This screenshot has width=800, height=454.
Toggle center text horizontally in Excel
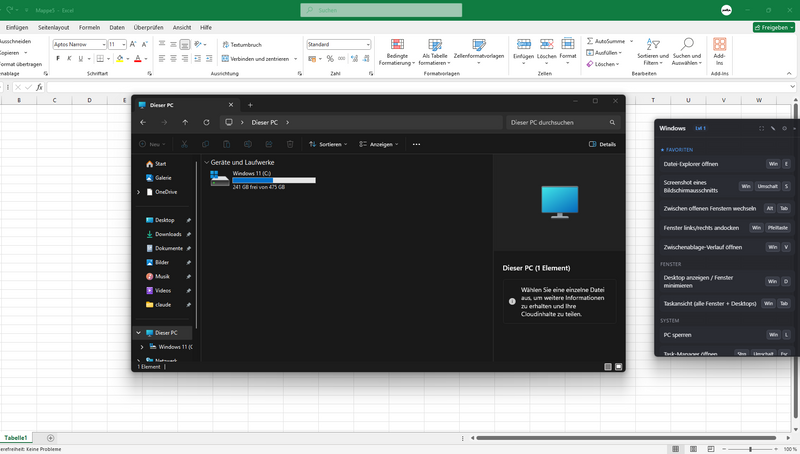pos(173,59)
